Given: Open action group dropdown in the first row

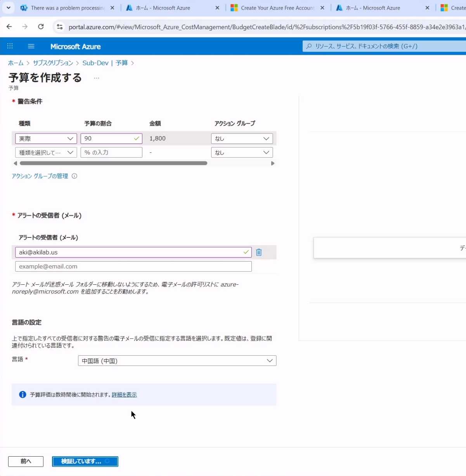Looking at the screenshot, I should pyautogui.click(x=242, y=138).
